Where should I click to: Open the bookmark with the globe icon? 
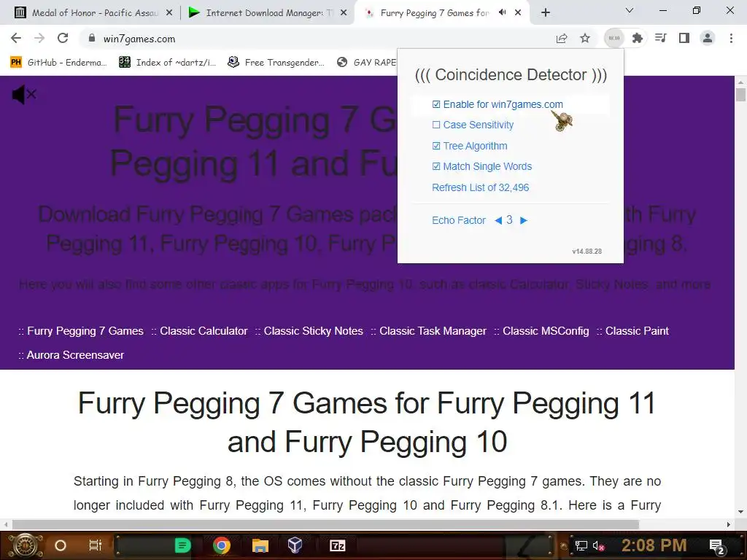[x=366, y=63]
